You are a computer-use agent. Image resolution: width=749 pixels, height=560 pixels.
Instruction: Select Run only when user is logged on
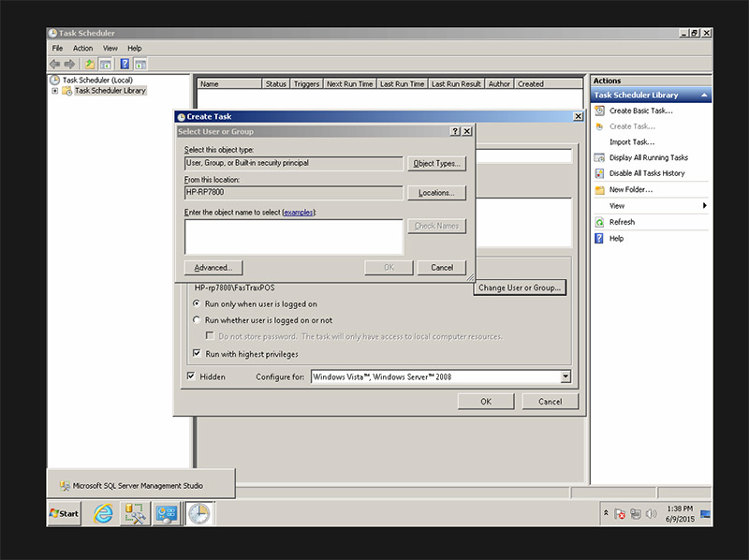(x=197, y=304)
